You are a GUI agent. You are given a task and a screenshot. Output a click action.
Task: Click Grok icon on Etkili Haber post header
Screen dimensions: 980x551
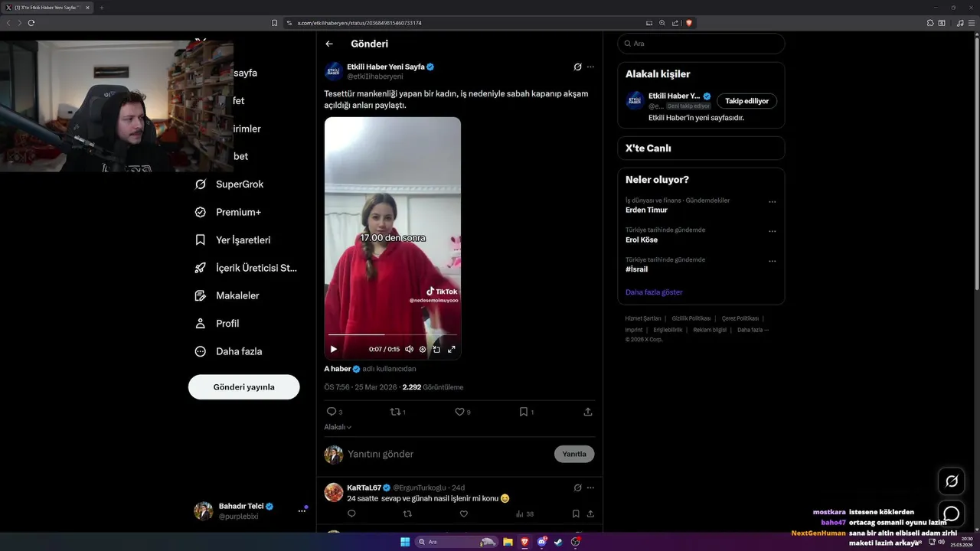click(577, 67)
